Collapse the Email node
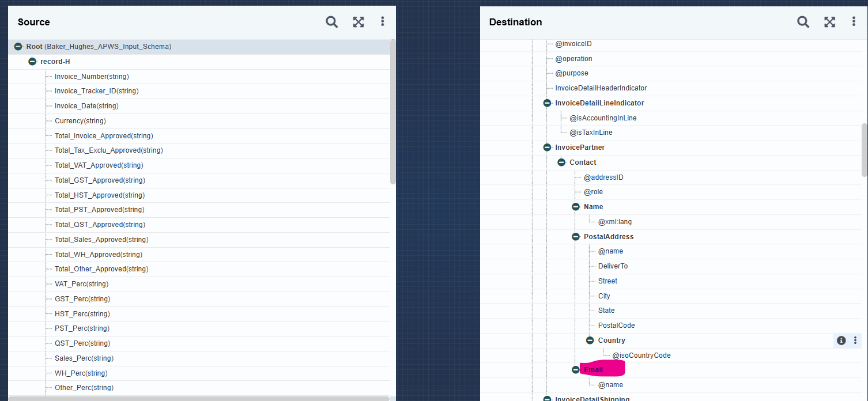The image size is (868, 401). click(x=575, y=370)
